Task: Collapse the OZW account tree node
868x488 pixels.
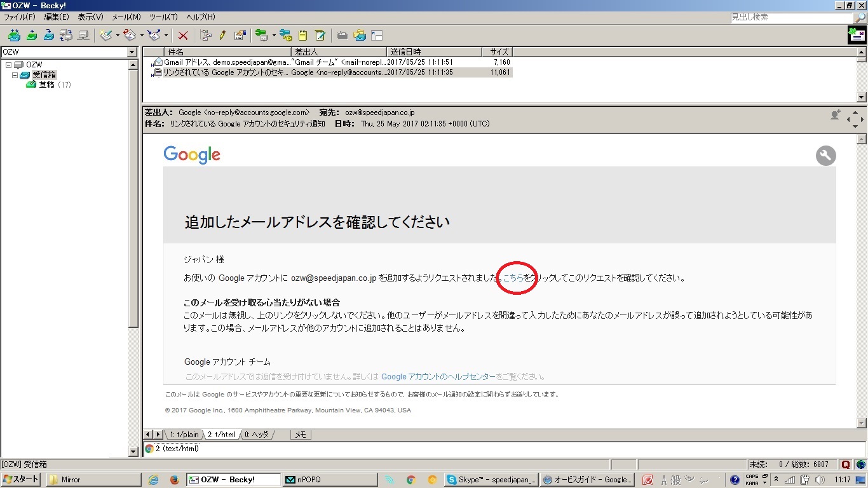Action: point(8,65)
